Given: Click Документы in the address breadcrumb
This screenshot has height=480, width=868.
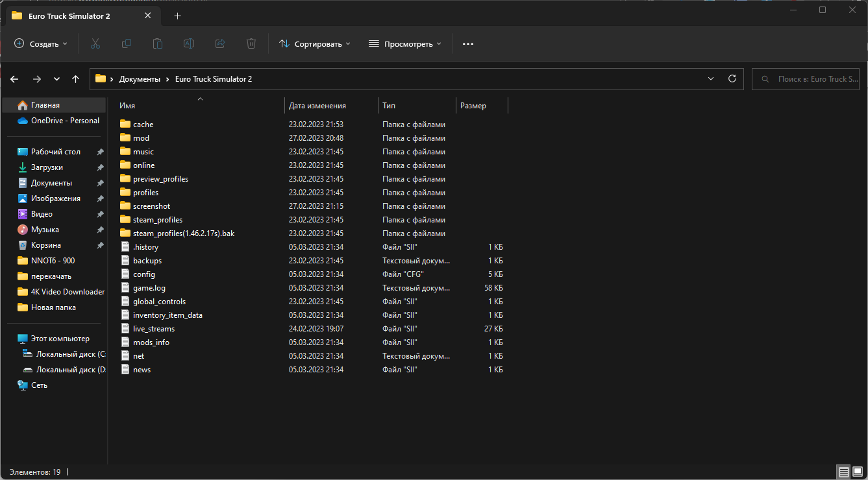Looking at the screenshot, I should (140, 78).
